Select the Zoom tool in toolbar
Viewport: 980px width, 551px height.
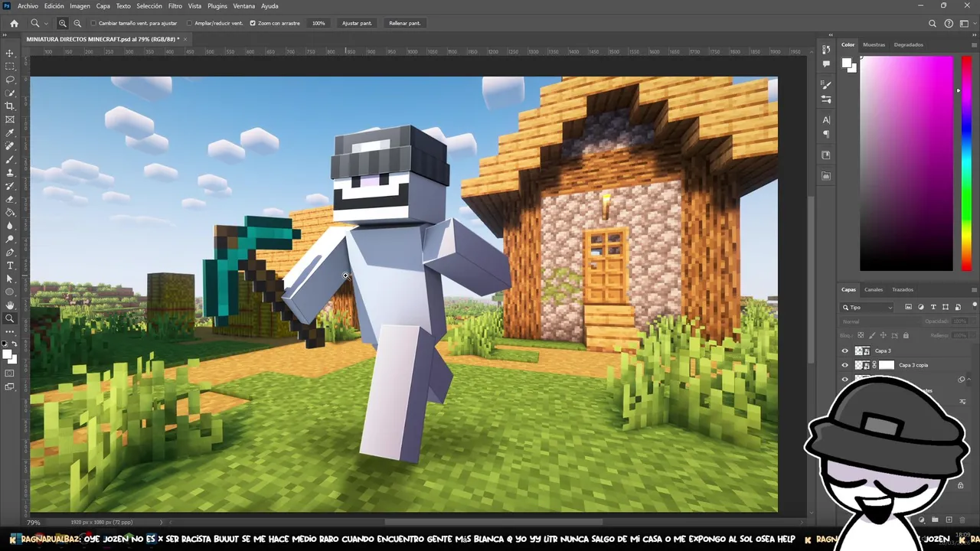click(10, 318)
